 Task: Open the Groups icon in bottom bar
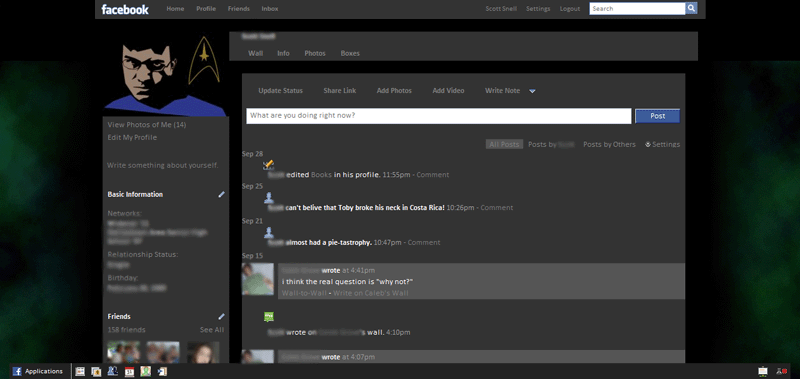click(113, 371)
